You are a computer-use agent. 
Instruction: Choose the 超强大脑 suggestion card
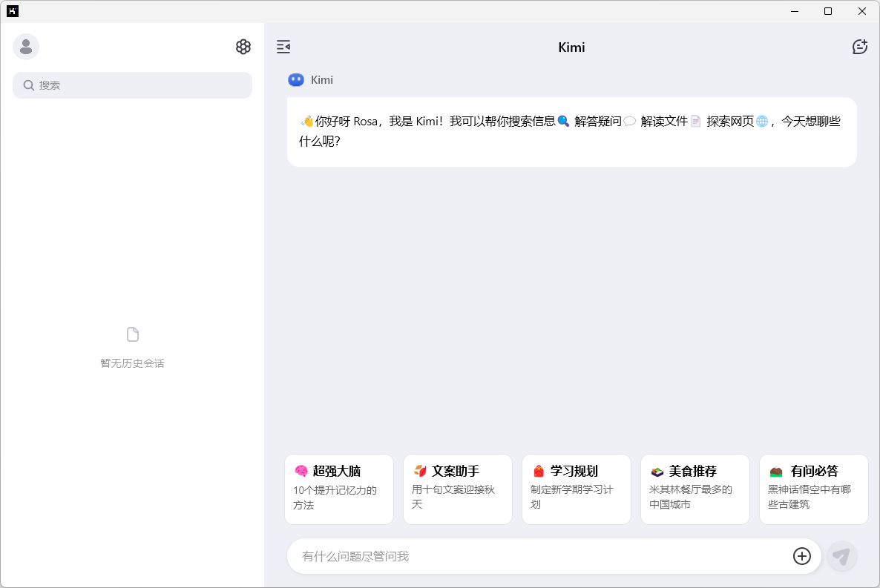pos(339,489)
